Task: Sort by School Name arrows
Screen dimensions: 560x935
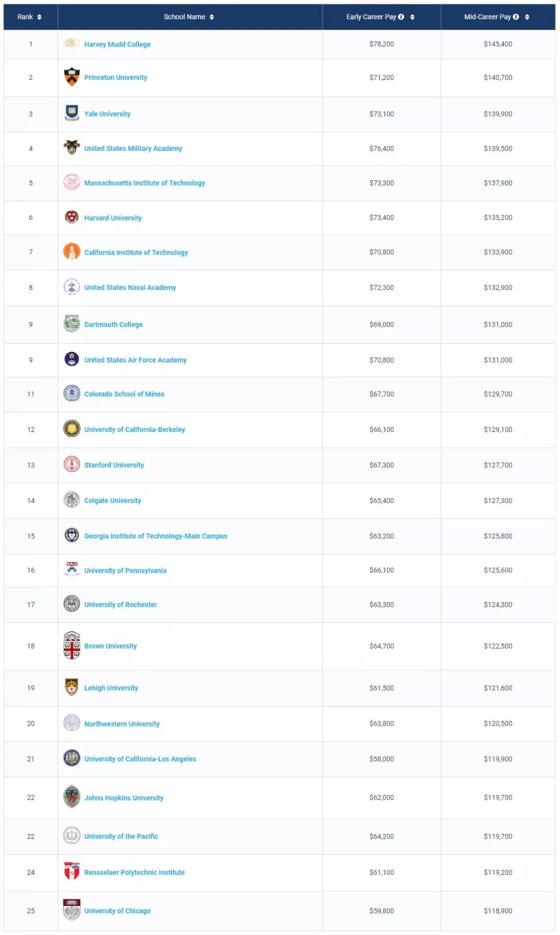Action: tap(212, 17)
